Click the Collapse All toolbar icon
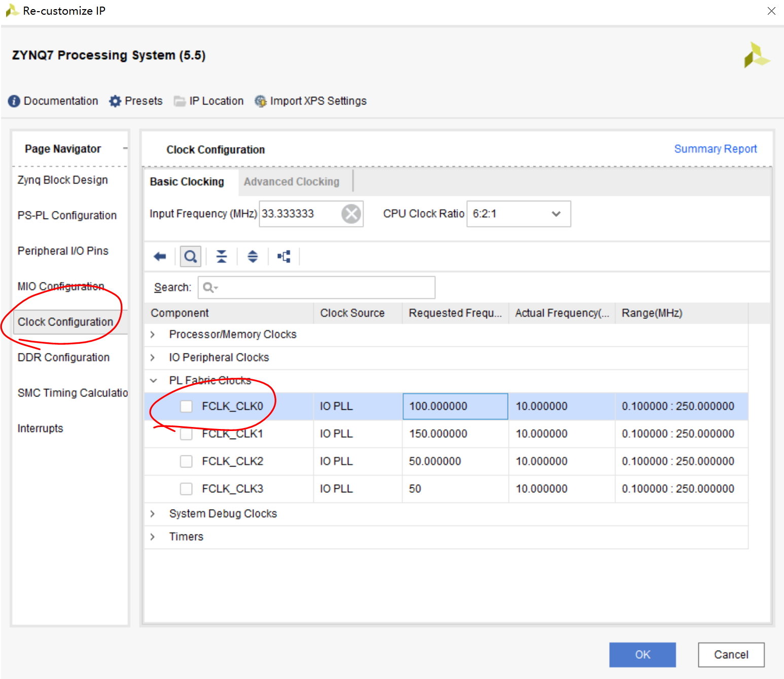Viewport: 784px width, 679px height. pyautogui.click(x=222, y=257)
